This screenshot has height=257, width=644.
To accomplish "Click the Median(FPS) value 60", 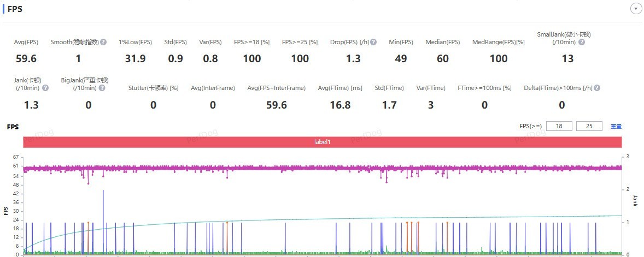I will pyautogui.click(x=443, y=58).
